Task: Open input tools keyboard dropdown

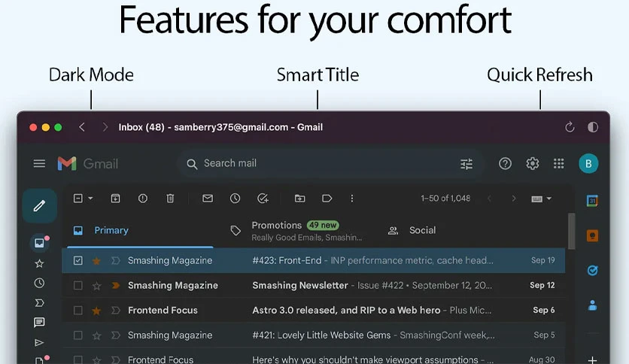Action: [x=541, y=199]
